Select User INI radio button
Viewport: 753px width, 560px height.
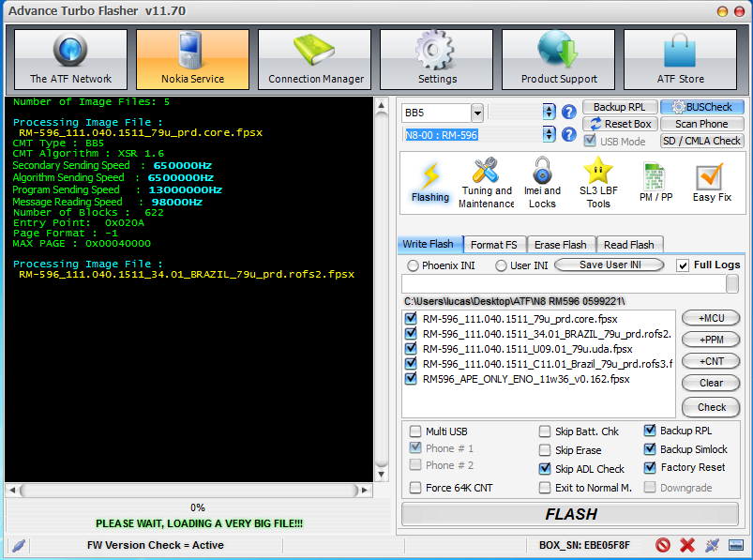tap(501, 265)
